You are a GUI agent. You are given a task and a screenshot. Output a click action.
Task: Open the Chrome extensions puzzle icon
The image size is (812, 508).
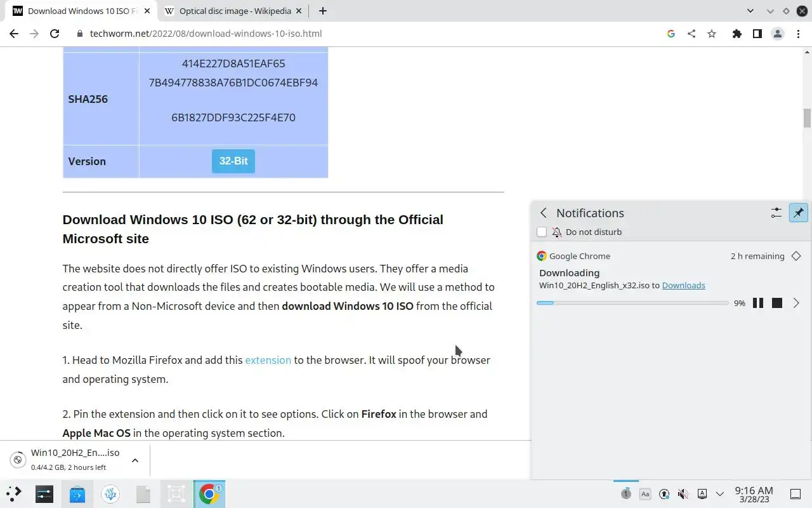[x=737, y=34]
